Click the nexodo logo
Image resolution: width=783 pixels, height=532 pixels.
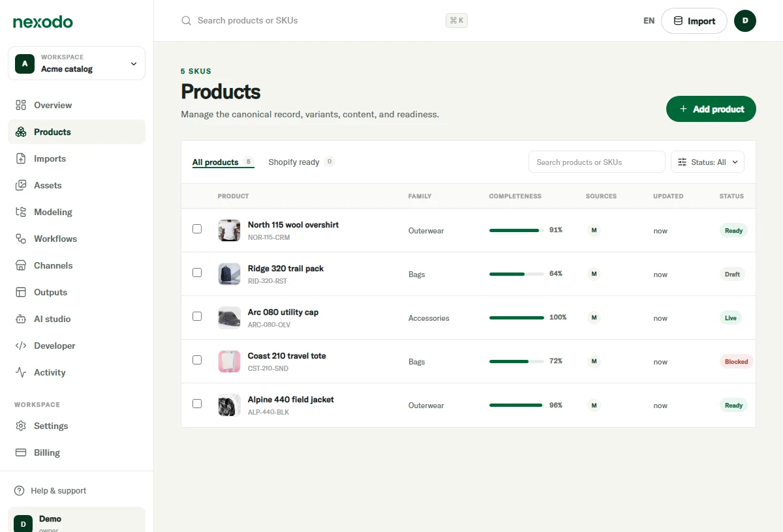[x=43, y=22]
